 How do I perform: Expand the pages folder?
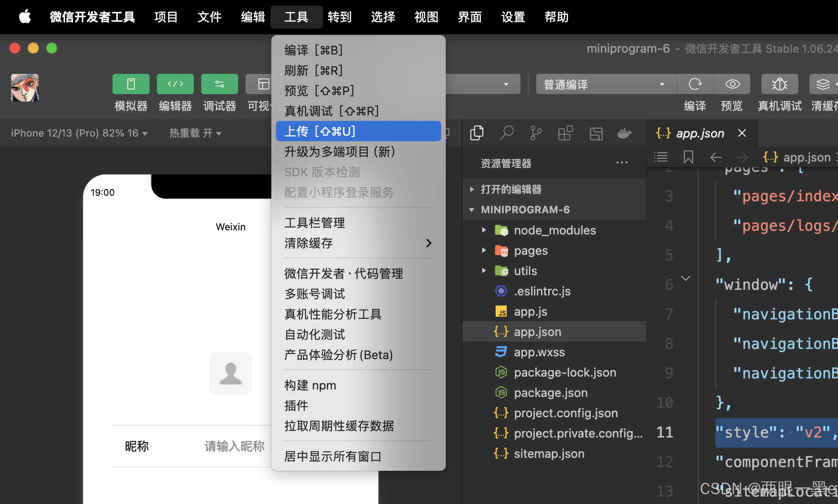coord(554,250)
